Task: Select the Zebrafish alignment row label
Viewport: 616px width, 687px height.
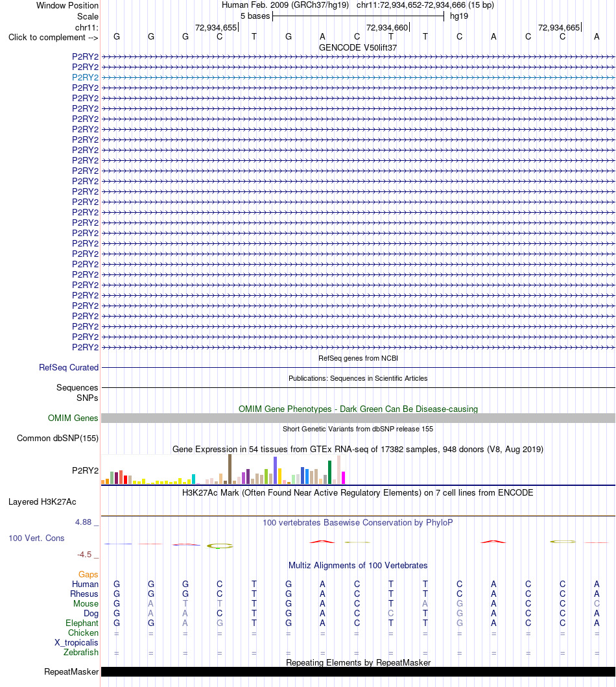Action: click(81, 653)
